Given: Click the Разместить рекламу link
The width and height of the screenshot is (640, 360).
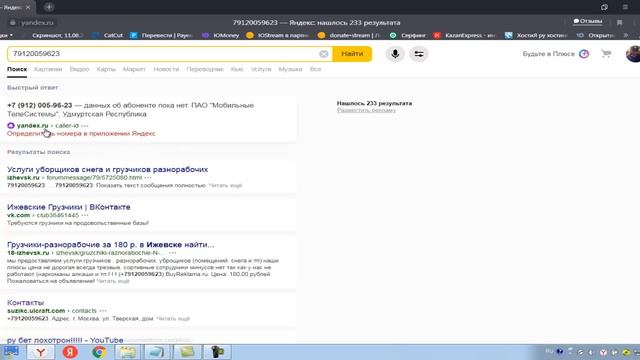Looking at the screenshot, I should click(x=366, y=110).
